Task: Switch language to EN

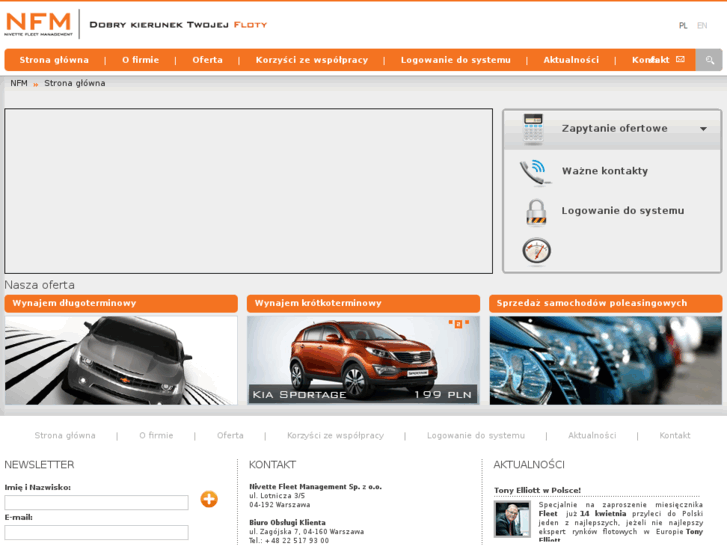Action: tap(702, 26)
